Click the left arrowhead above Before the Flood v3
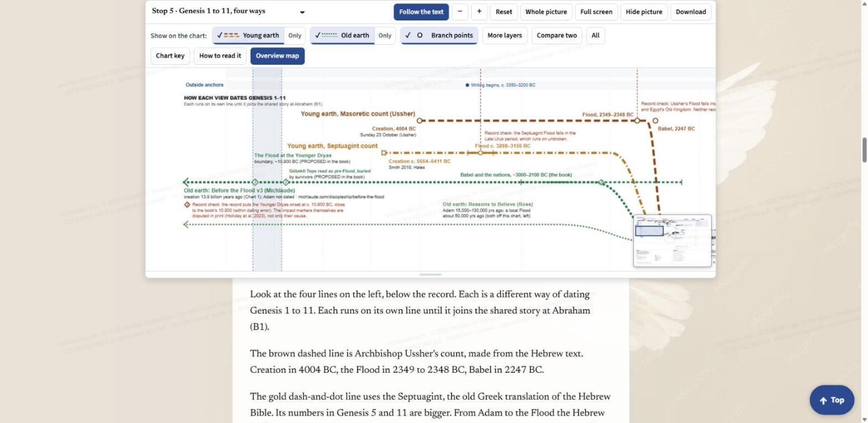This screenshot has height=423, width=868. coord(187,182)
